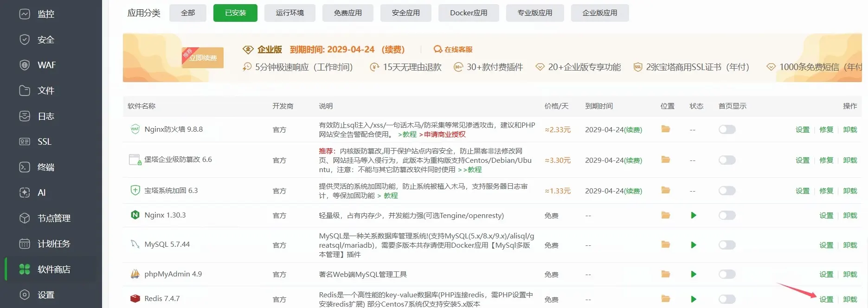Open the 终端 terminal icon in sidebar
The width and height of the screenshot is (868, 308).
(x=25, y=167)
